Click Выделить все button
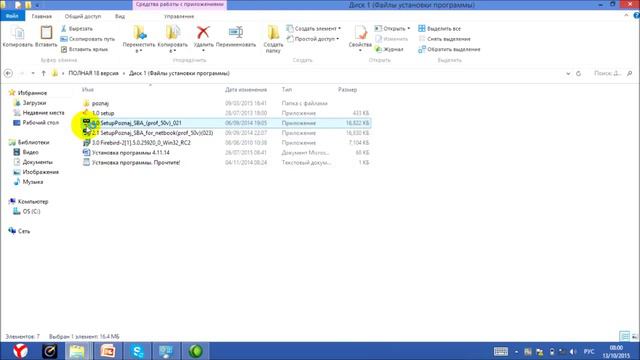This screenshot has width=640, height=360. click(x=440, y=29)
